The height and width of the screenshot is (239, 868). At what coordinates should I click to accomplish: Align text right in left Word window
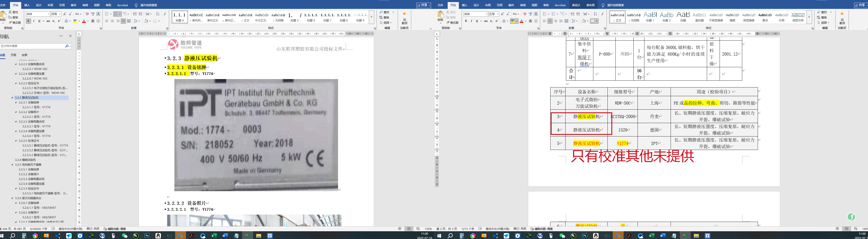(118, 21)
